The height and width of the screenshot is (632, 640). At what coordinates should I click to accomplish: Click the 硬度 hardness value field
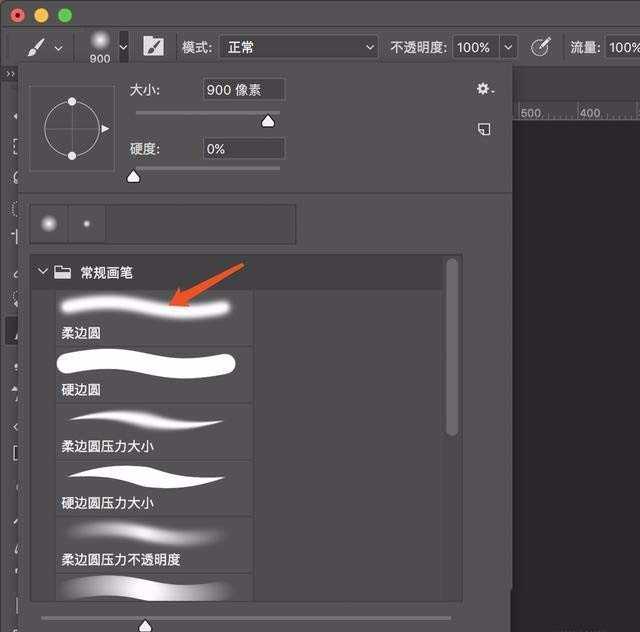(x=244, y=149)
